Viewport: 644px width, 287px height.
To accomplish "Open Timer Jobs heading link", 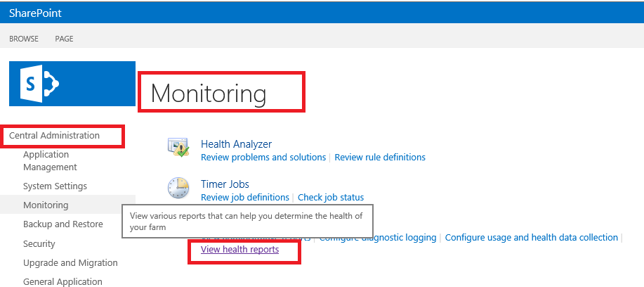I will pyautogui.click(x=225, y=184).
